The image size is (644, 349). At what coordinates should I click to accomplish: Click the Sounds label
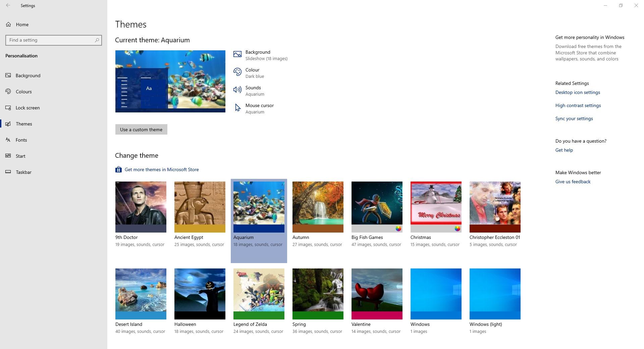tap(253, 88)
